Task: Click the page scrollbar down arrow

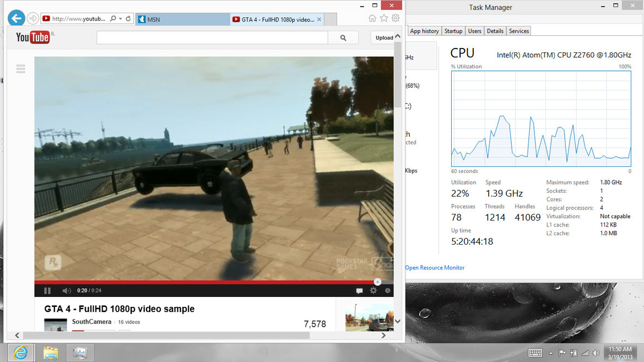Action: click(398, 321)
